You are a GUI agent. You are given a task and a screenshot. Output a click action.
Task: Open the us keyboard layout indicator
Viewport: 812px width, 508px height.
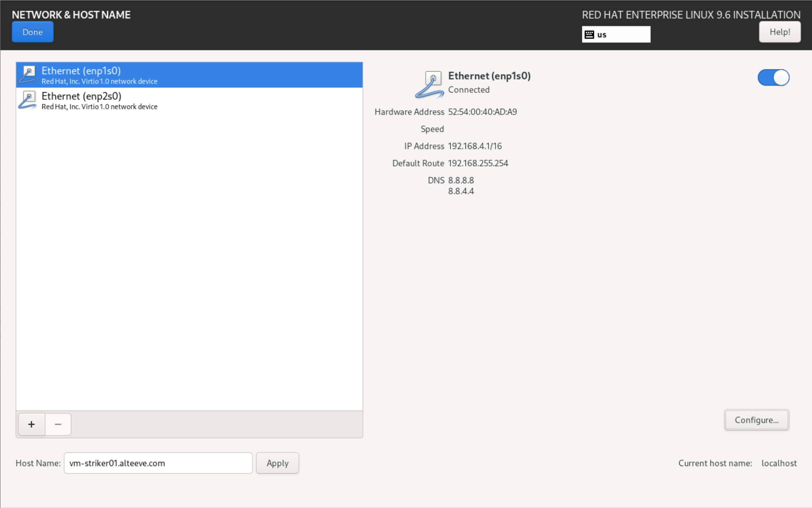(x=616, y=34)
